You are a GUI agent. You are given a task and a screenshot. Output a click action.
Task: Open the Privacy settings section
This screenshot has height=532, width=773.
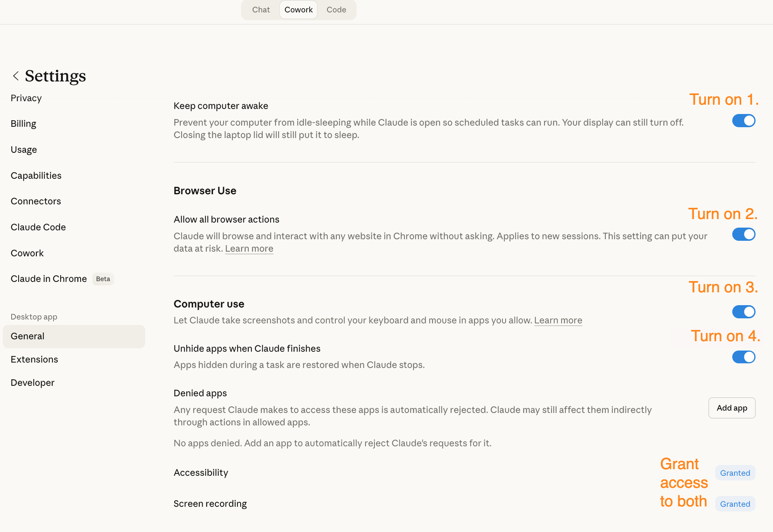coord(26,98)
